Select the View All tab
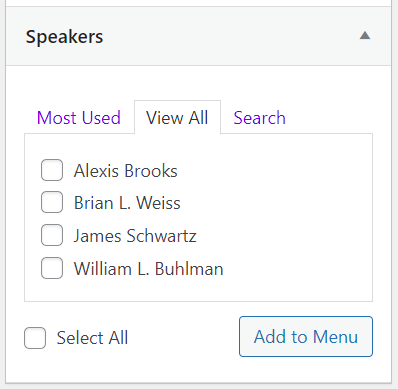The width and height of the screenshot is (398, 389). (x=177, y=118)
